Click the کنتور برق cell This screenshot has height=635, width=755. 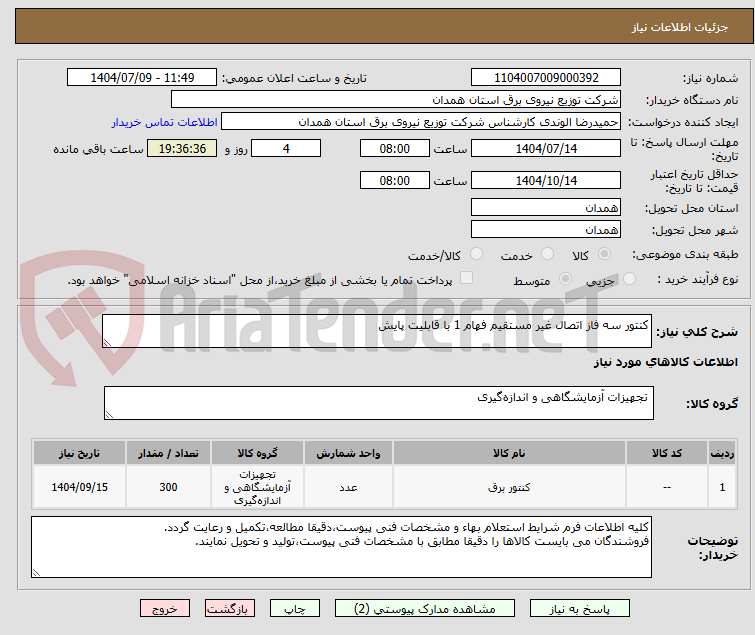509,487
